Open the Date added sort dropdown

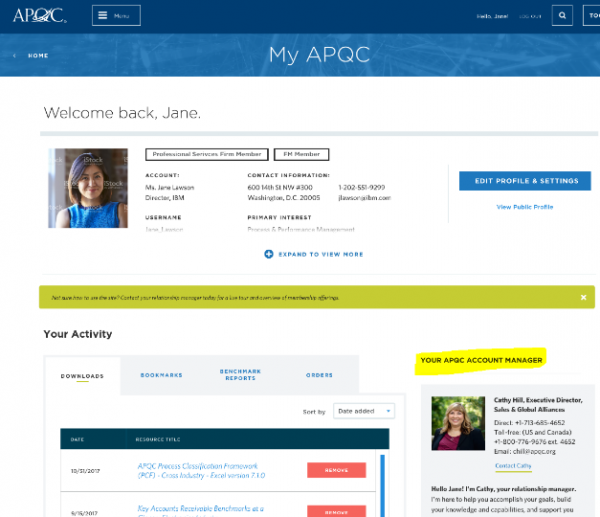364,411
